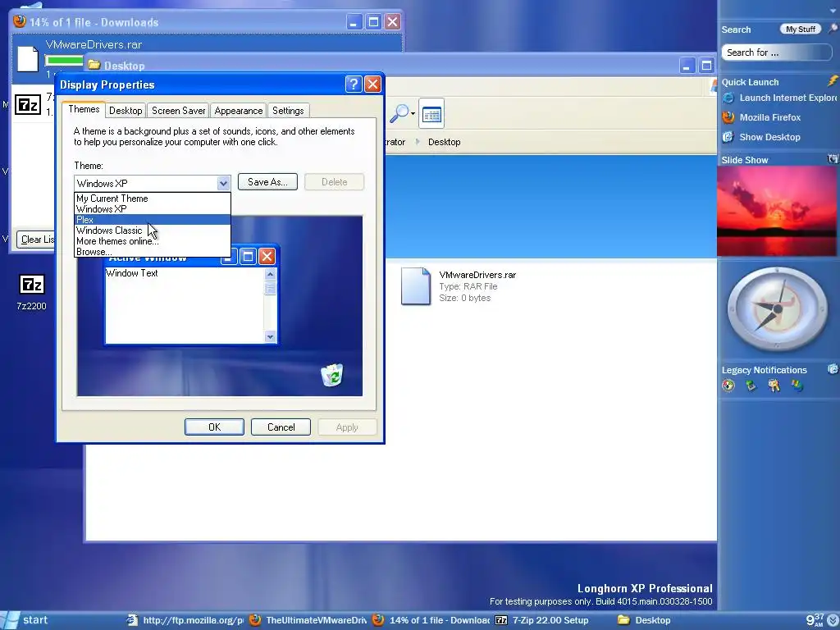Screen dimensions: 840x630
Task: Click the VMwareDrivers.rar download entry name
Action: 94,44
